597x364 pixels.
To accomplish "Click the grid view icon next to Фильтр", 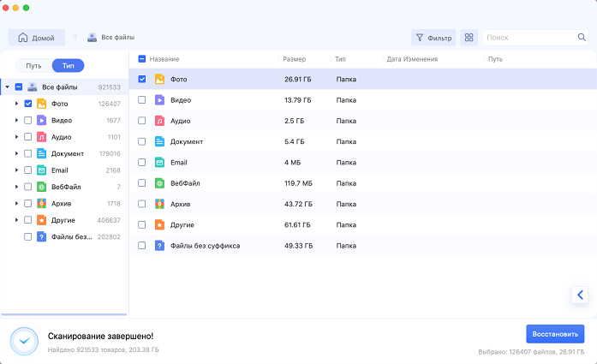I will pyautogui.click(x=469, y=38).
